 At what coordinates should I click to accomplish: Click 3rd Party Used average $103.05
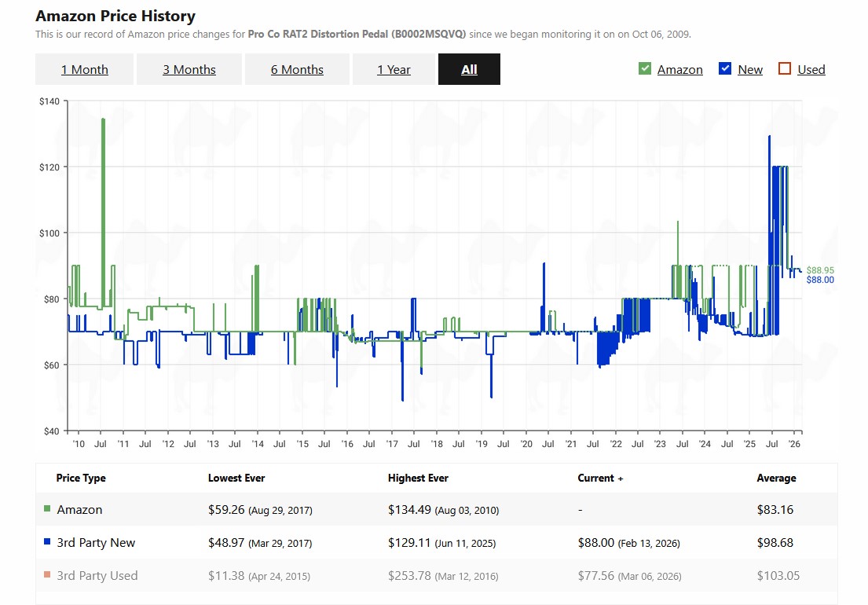pyautogui.click(x=778, y=576)
